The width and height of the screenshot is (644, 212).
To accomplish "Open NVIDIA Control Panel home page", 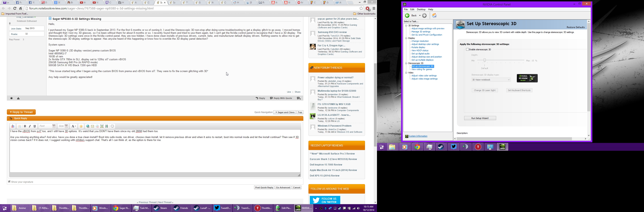I will coord(435,16).
